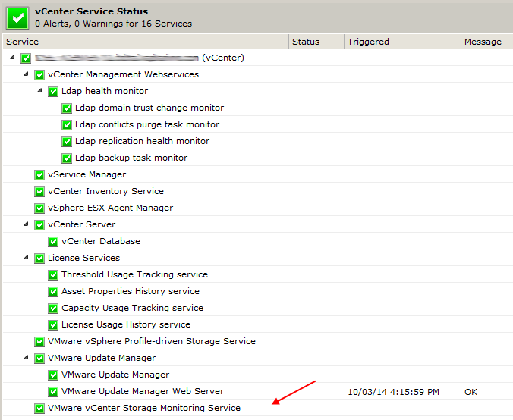Screen dimensions: 513x420
Task: Select Threshold Usage Tracking service row
Action: pyautogui.click(x=258, y=274)
